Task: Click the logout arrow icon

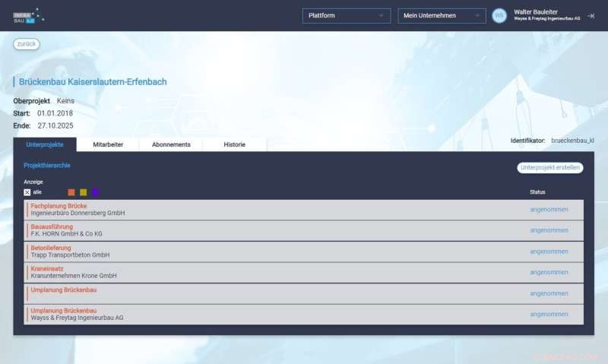Action: coord(591,15)
